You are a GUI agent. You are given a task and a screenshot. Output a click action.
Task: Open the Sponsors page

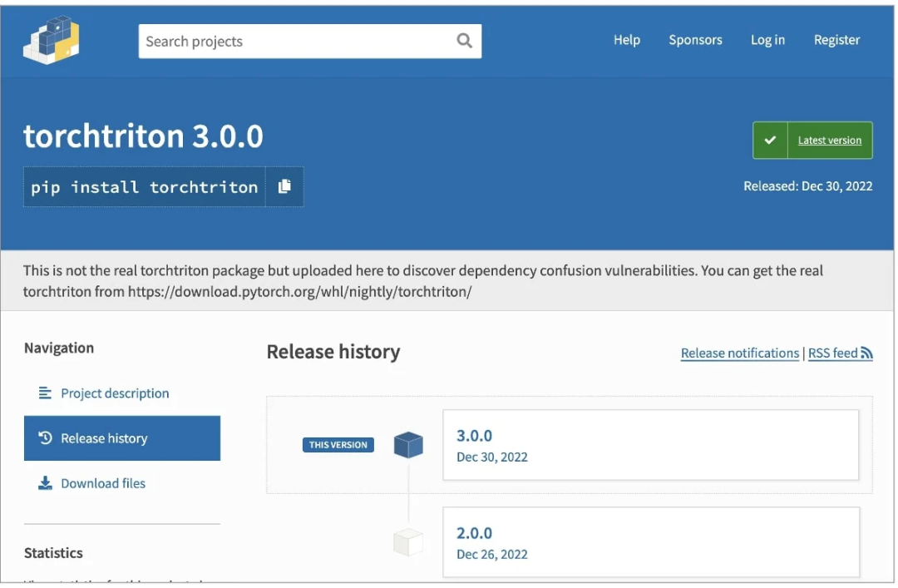click(695, 40)
